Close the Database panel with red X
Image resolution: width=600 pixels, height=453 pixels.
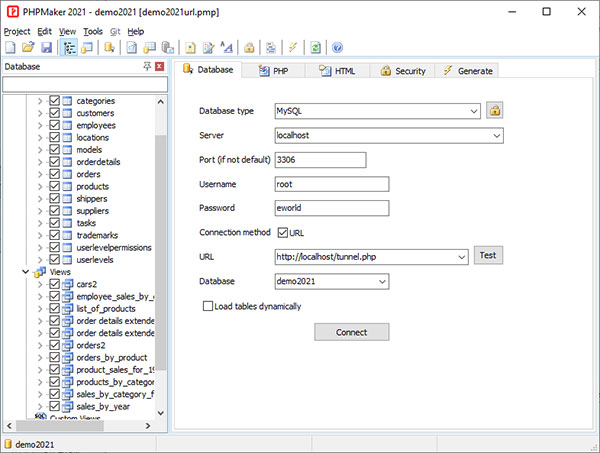[160, 67]
